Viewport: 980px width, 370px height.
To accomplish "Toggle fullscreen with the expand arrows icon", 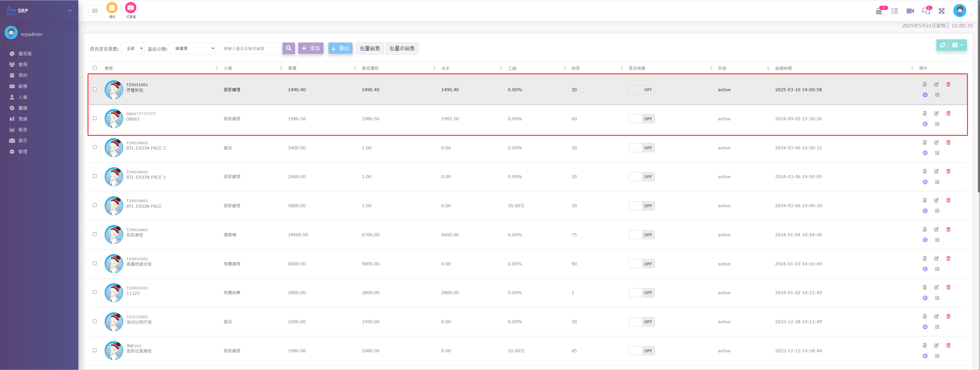I will pyautogui.click(x=942, y=11).
